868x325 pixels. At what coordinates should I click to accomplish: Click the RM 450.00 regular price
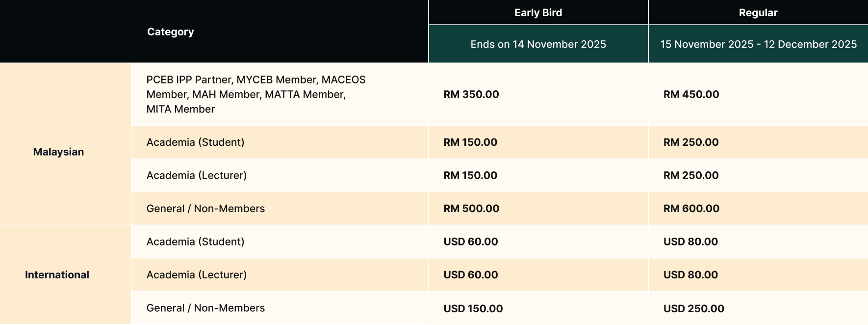[x=691, y=94]
